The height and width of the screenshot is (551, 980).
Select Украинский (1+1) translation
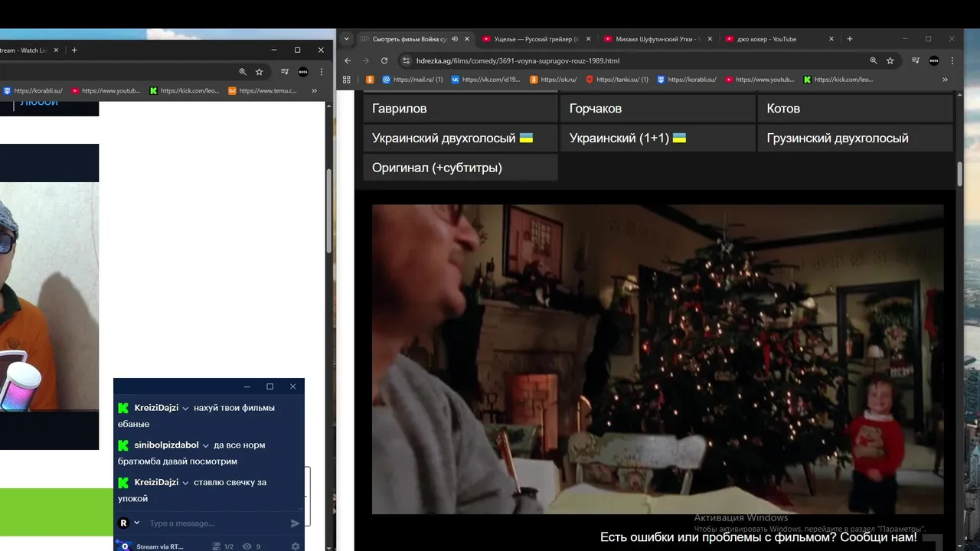[x=658, y=138]
